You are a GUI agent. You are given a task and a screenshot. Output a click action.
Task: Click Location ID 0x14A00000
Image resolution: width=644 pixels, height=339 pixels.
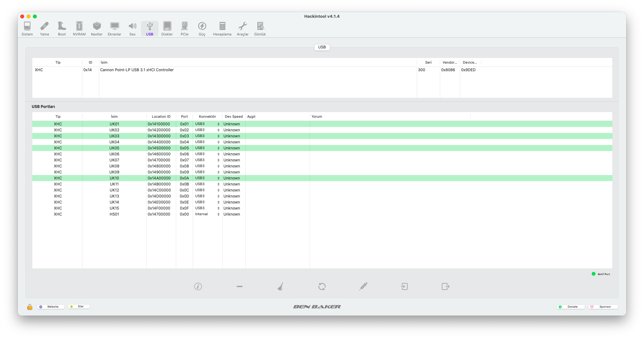pos(159,178)
